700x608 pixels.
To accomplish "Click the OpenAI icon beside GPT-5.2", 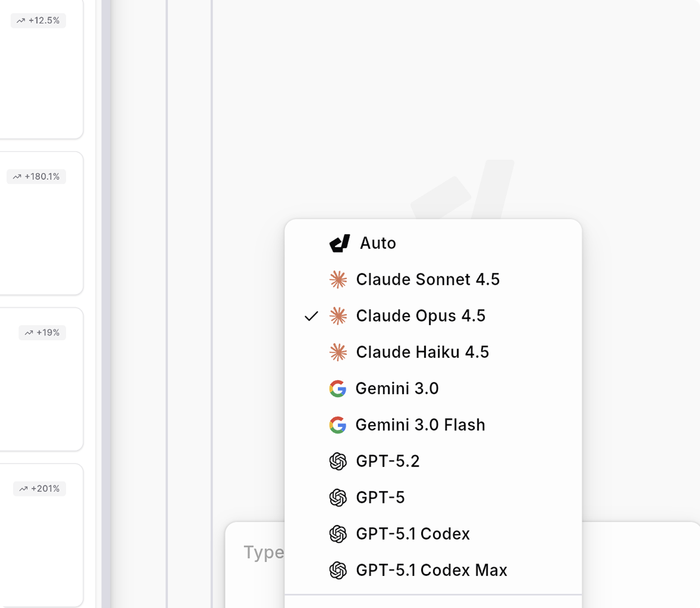I will click(x=338, y=461).
